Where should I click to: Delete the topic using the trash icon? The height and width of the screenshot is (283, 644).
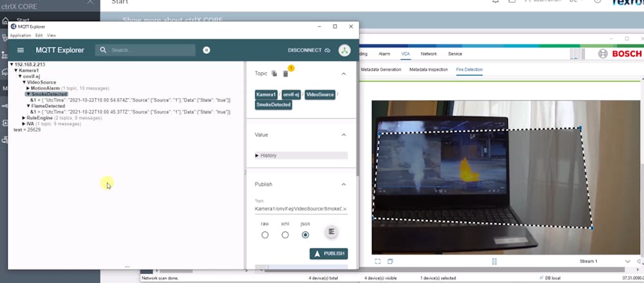click(286, 73)
